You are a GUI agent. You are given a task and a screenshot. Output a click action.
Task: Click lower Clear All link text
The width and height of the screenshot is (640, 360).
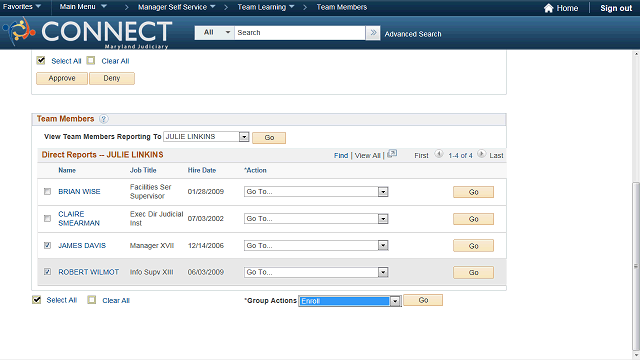(x=116, y=300)
